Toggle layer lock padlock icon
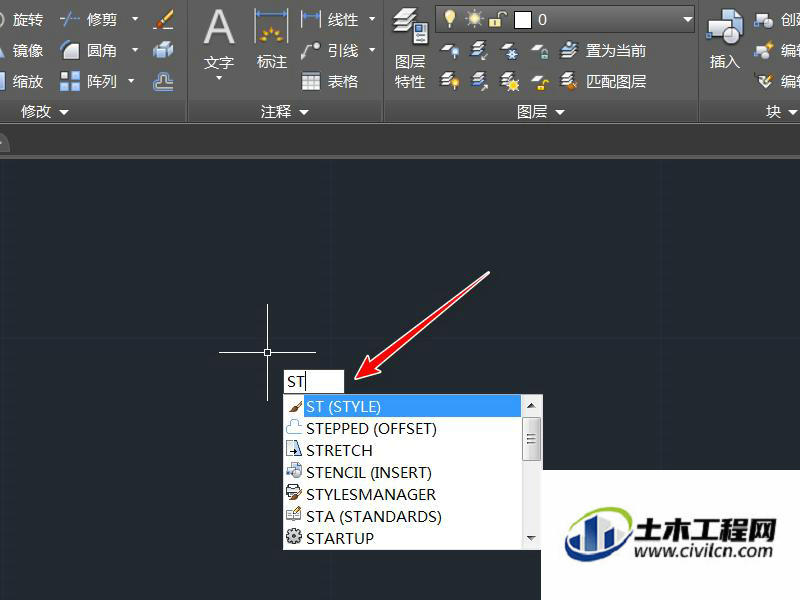800x600 pixels. coord(497,19)
